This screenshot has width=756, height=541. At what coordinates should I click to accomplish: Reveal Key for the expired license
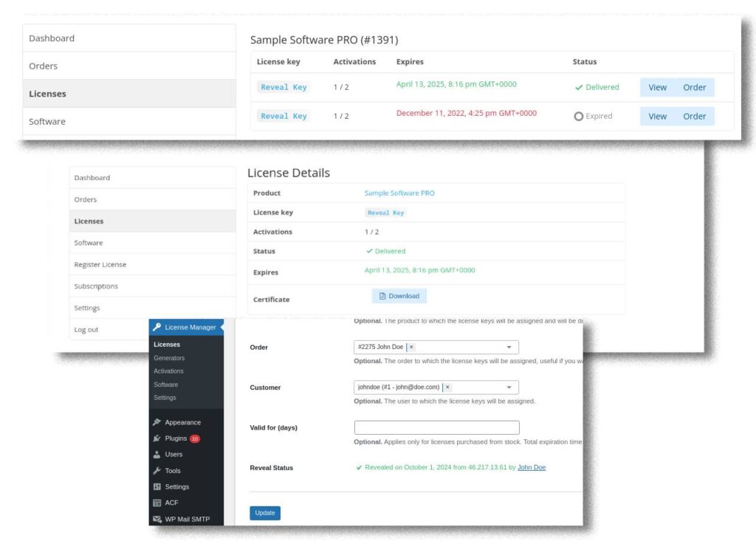click(x=283, y=116)
